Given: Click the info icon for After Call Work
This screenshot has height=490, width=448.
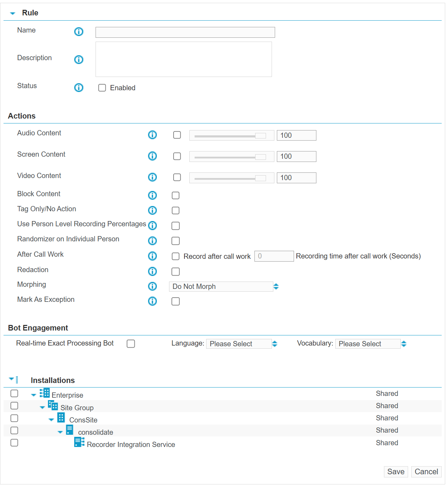Looking at the screenshot, I should click(152, 256).
